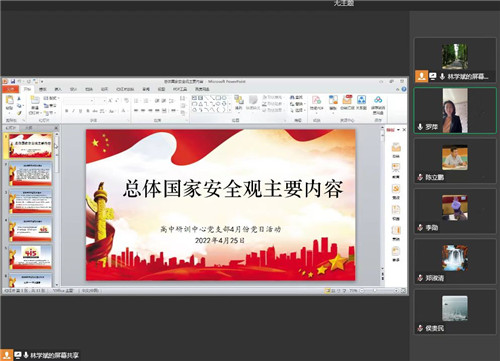Click the red party emblem icon in the right task pane
The height and width of the screenshot is (361, 500).
(396, 189)
